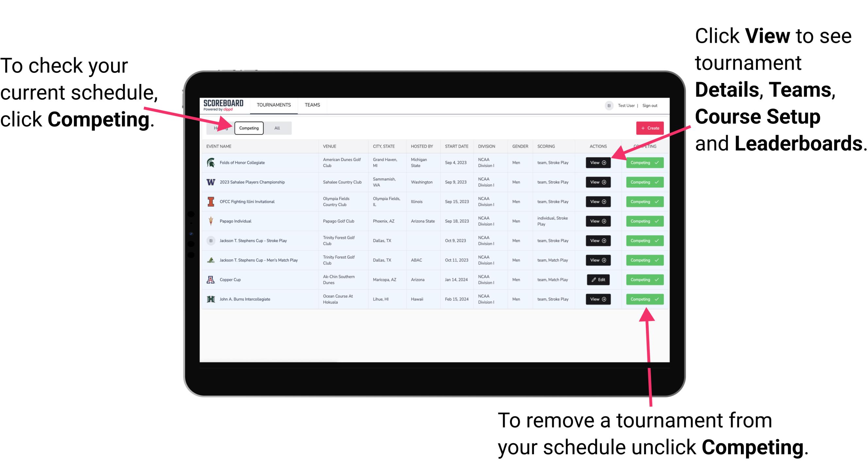Screen dimensions: 868x467
Task: Select the Competing filter tab
Action: pyautogui.click(x=248, y=128)
